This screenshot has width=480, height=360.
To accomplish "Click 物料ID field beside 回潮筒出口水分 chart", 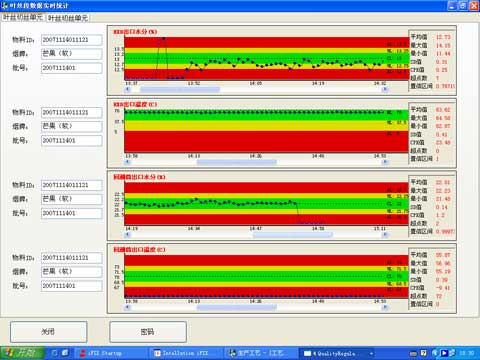I will 72,185.
